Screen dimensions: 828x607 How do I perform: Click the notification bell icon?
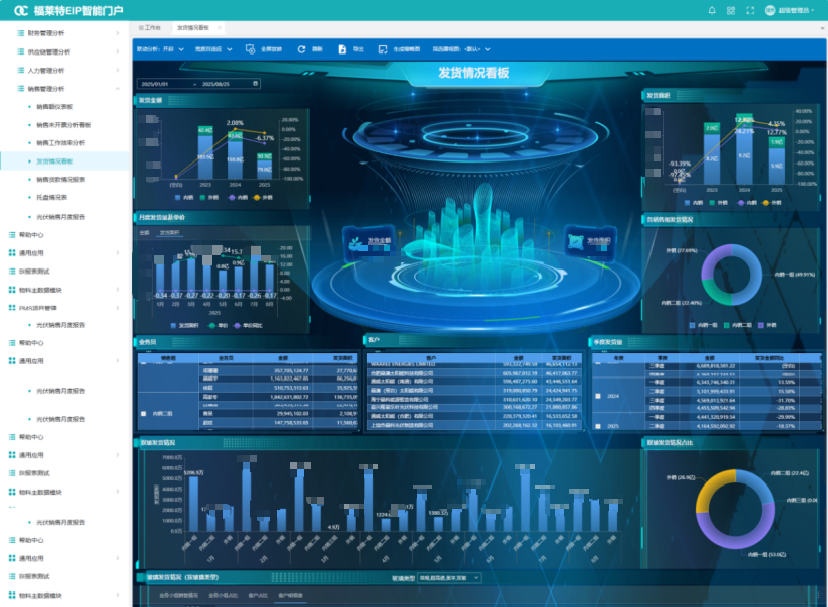click(712, 10)
